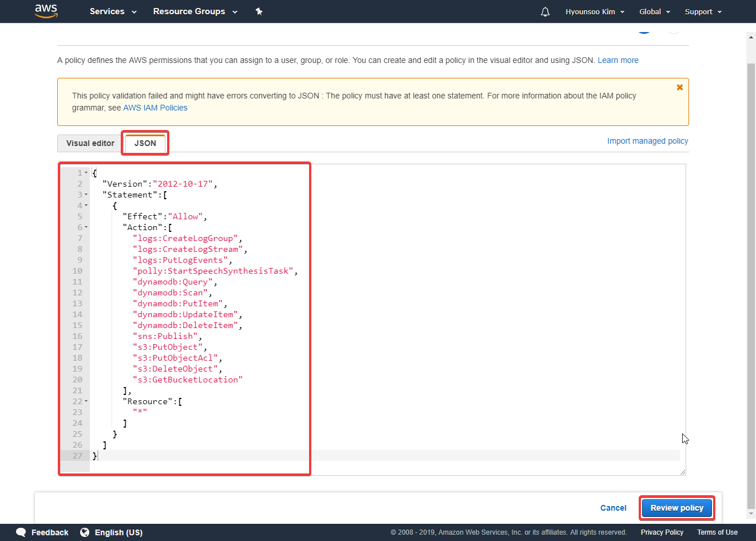The image size is (756, 541).
Task: Collapse the fold arrow at line 4
Action: point(86,206)
